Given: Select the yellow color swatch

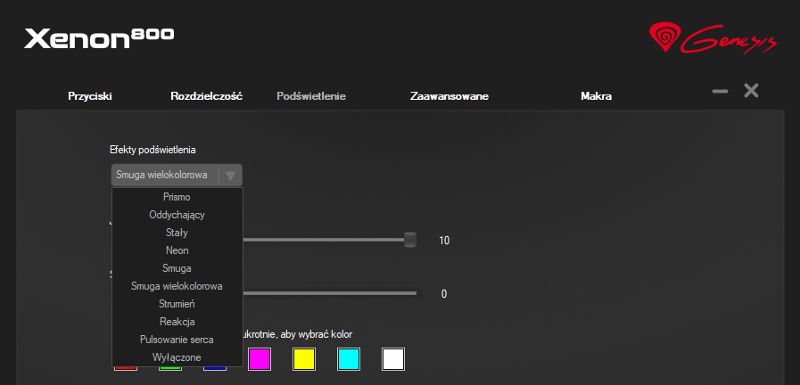Looking at the screenshot, I should [304, 359].
